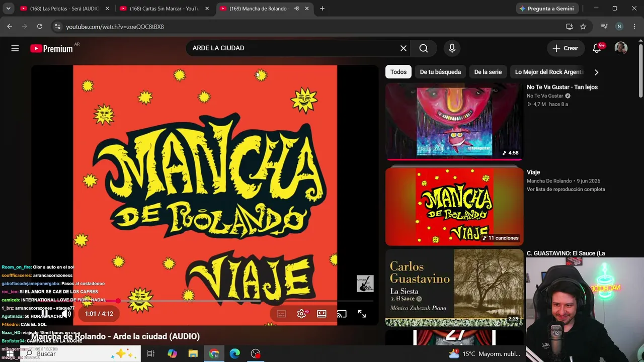This screenshot has height=362, width=644.
Task: Reload the YouTube page
Action: (x=40, y=27)
